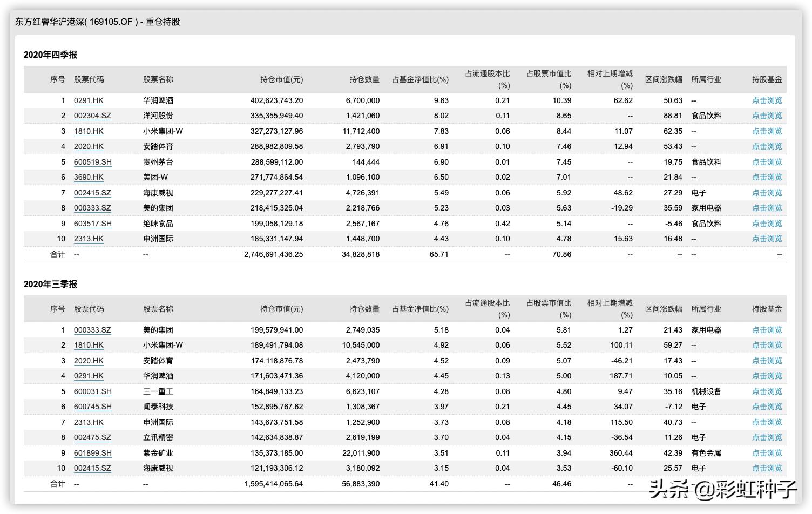The height and width of the screenshot is (514, 812).
Task: Select the 2020年四季报 section title
Action: (x=50, y=55)
